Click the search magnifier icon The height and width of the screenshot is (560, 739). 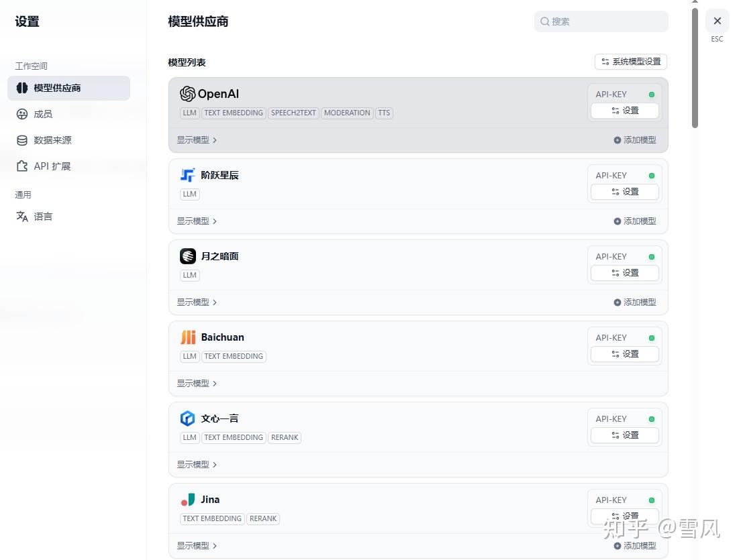point(545,21)
